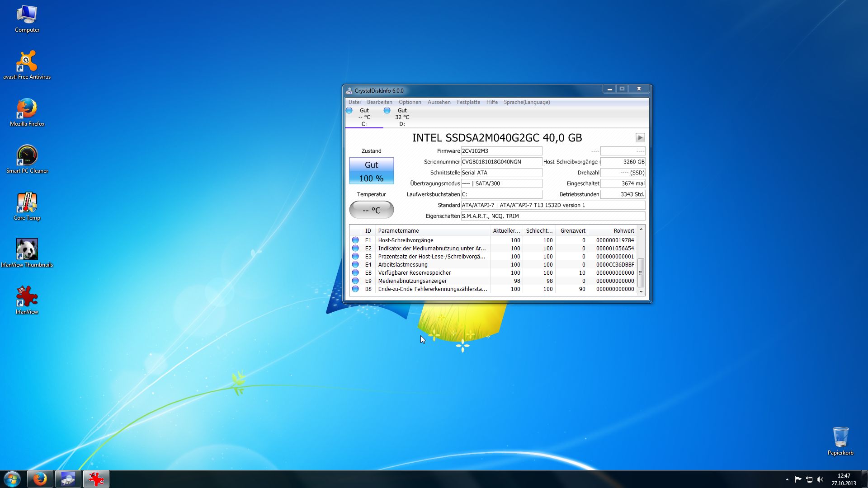Screen dimensions: 868x488
Task: Switch to drive C: disk tab
Action: pyautogui.click(x=364, y=117)
